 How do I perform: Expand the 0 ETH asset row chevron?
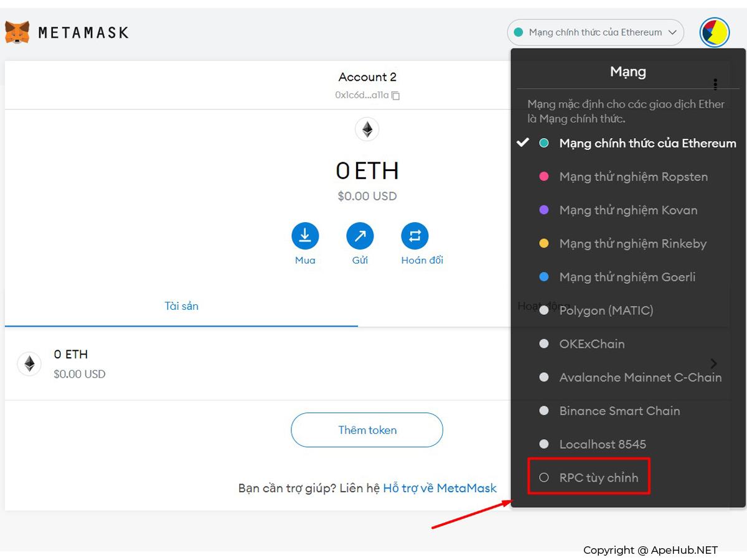(714, 363)
